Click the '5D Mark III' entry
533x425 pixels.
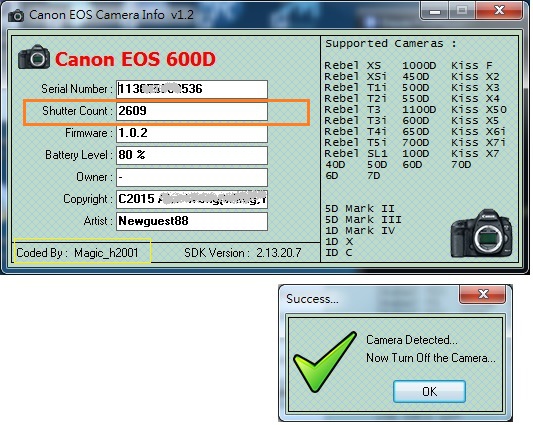click(x=363, y=220)
